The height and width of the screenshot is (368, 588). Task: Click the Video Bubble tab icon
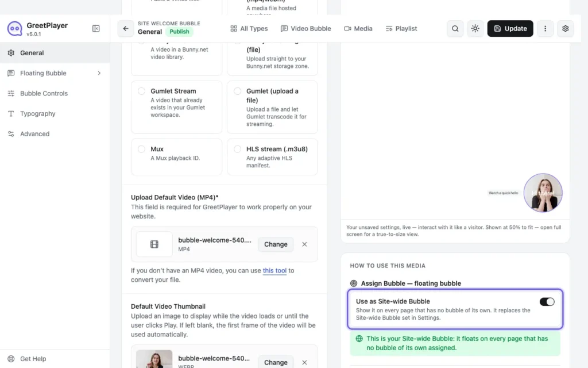coord(284,29)
